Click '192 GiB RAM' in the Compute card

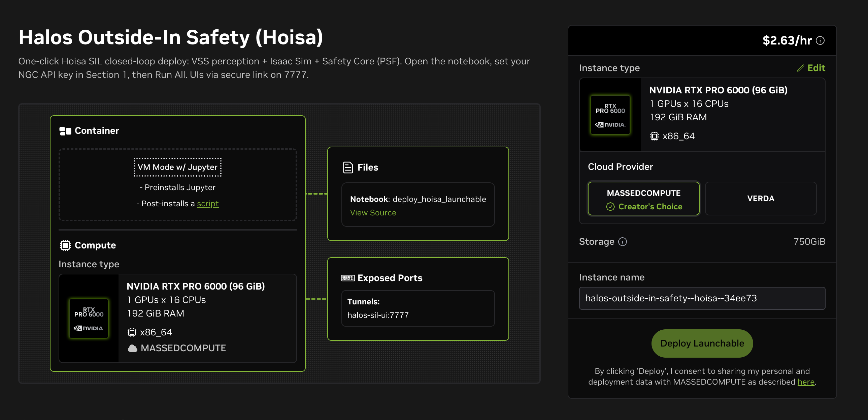point(156,313)
